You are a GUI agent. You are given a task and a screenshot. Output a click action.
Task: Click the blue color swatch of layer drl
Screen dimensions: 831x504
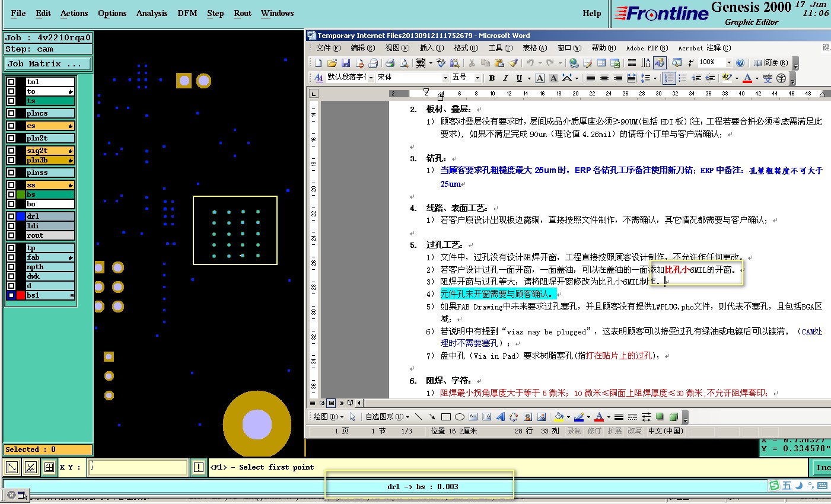(x=21, y=216)
